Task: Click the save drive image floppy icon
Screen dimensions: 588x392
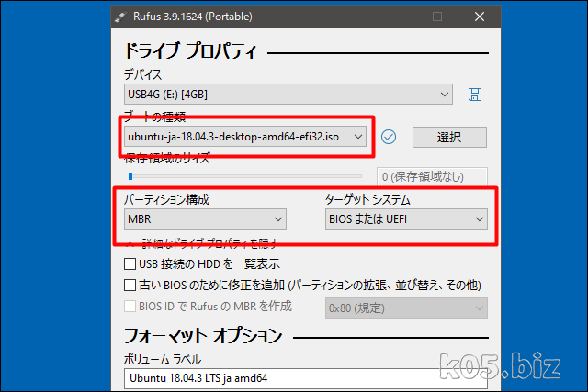Action: tap(475, 95)
